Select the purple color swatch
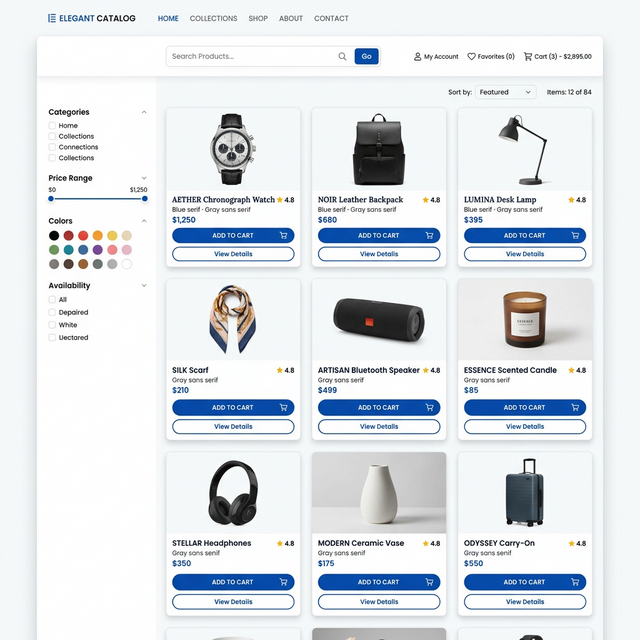Viewport: 640px width, 640px height. (x=98, y=249)
